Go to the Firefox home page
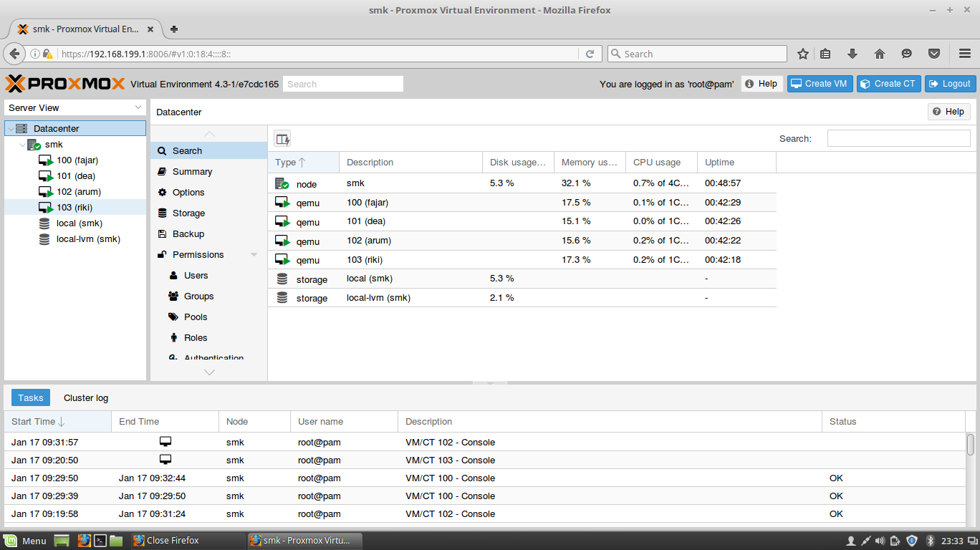 tap(880, 54)
